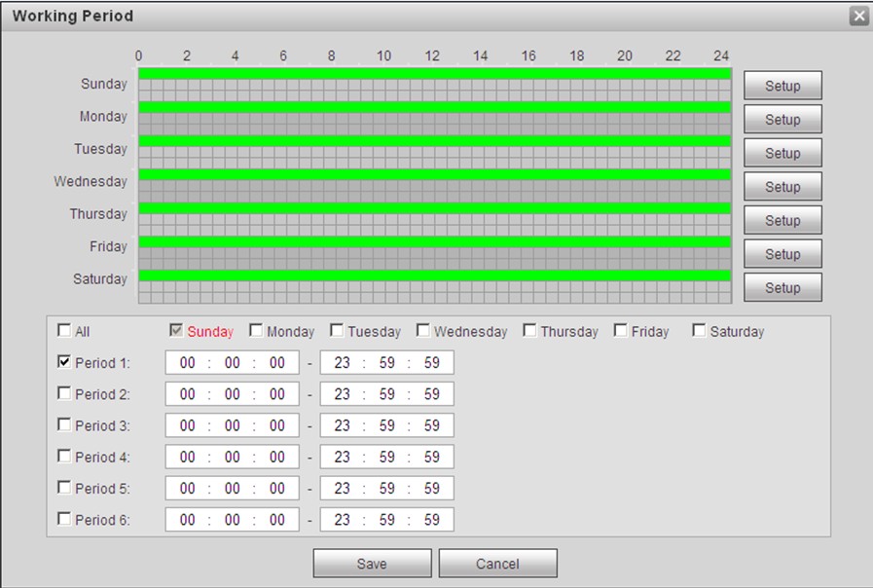Check the Tuesday day checkbox
Viewport: 873px width, 588px height.
tap(337, 330)
